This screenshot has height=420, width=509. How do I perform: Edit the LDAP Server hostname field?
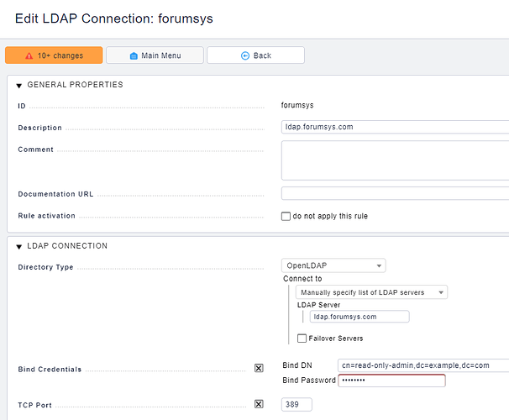(359, 317)
